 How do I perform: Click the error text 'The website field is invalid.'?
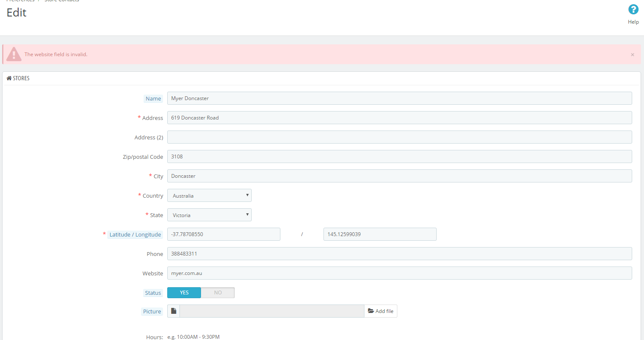tap(56, 54)
